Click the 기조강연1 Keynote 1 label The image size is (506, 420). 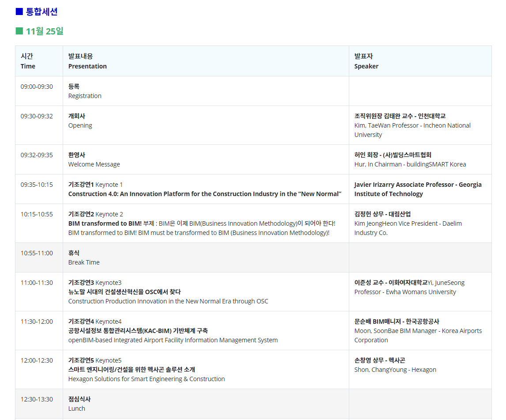tap(95, 185)
